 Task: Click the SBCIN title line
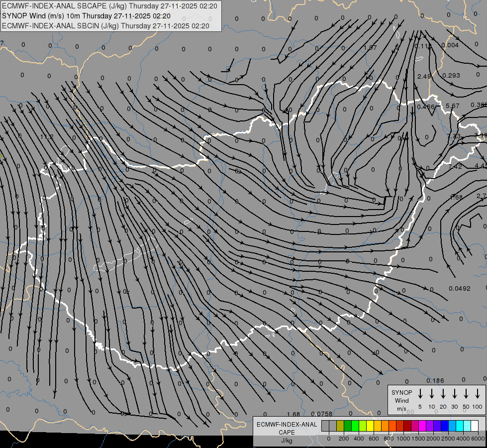pos(105,26)
